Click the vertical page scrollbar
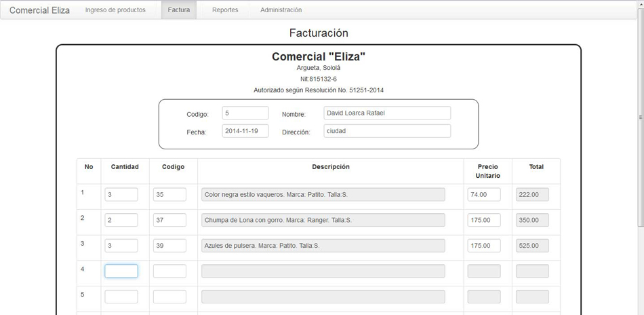Viewport: 644px width, 315px height. [641, 117]
